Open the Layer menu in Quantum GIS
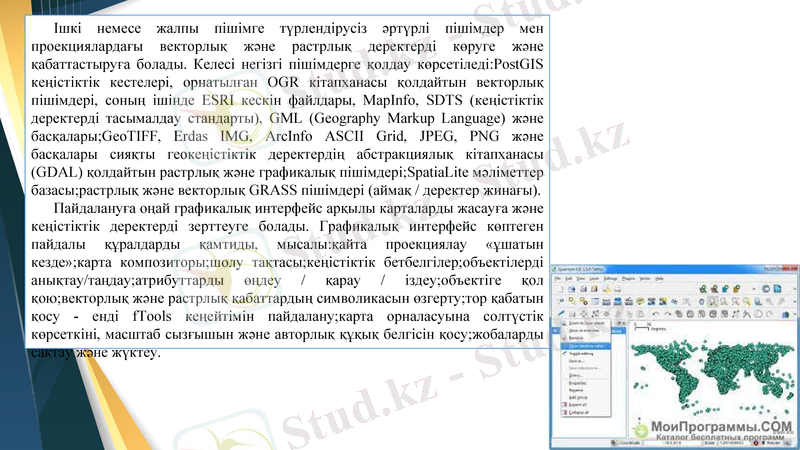Viewport: 800px width, 450px height. point(594,279)
